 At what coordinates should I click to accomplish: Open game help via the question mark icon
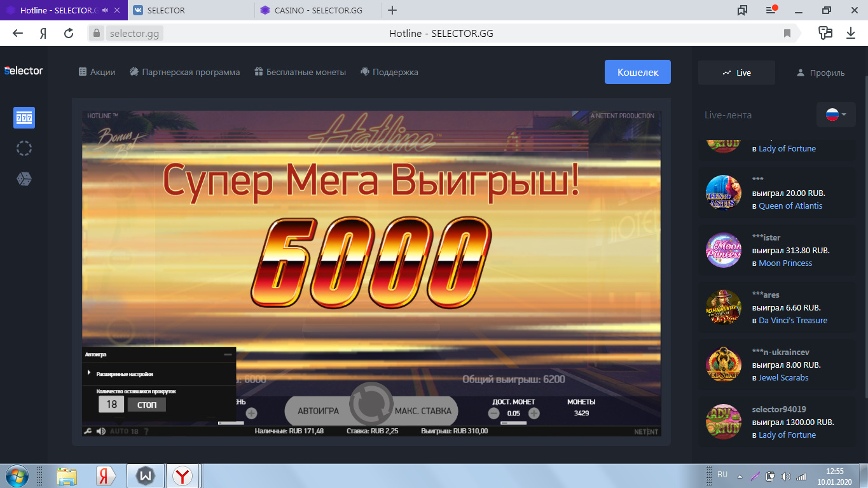[x=146, y=430]
